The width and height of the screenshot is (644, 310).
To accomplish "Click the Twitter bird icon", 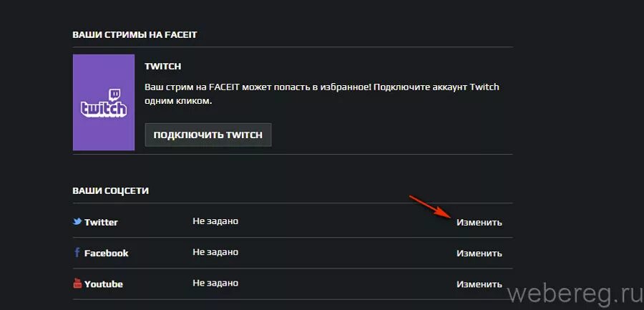I will click(x=77, y=222).
